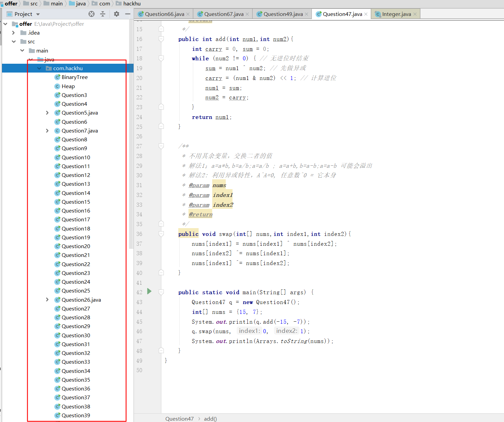The width and height of the screenshot is (504, 422).
Task: Collapse the offer project root node
Action: point(5,24)
